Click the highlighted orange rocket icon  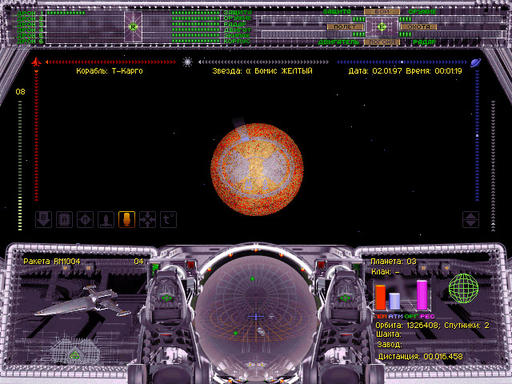(127, 220)
